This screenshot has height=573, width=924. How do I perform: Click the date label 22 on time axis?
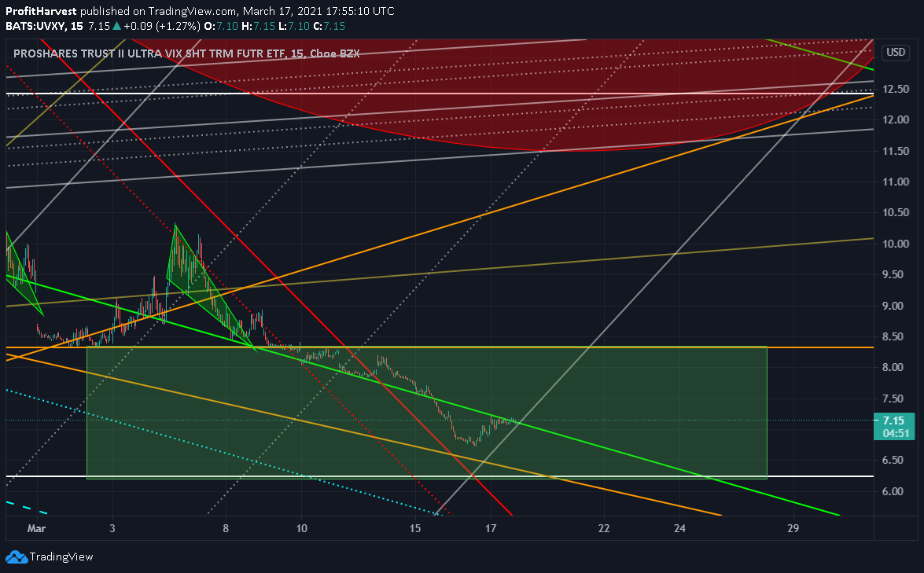click(604, 528)
